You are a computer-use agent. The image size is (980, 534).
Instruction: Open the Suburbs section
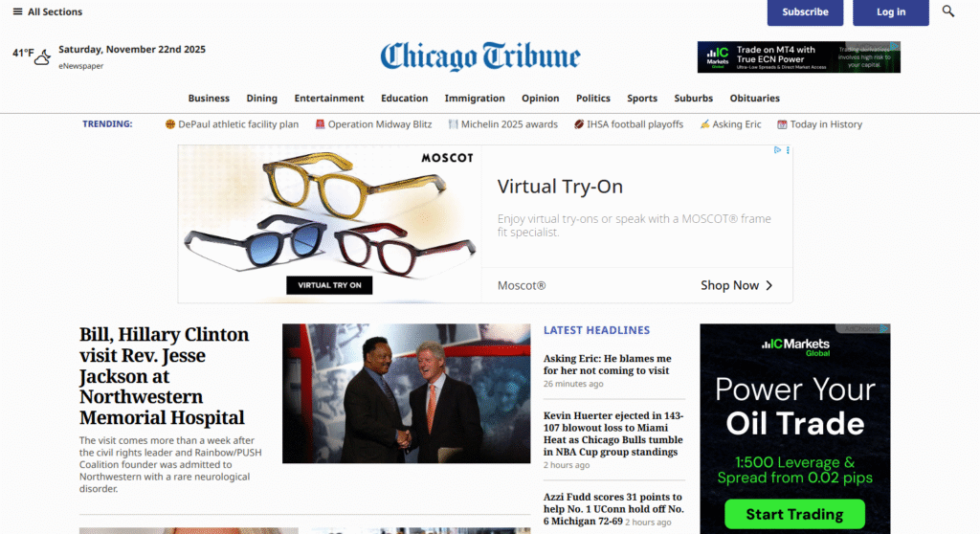pos(693,99)
